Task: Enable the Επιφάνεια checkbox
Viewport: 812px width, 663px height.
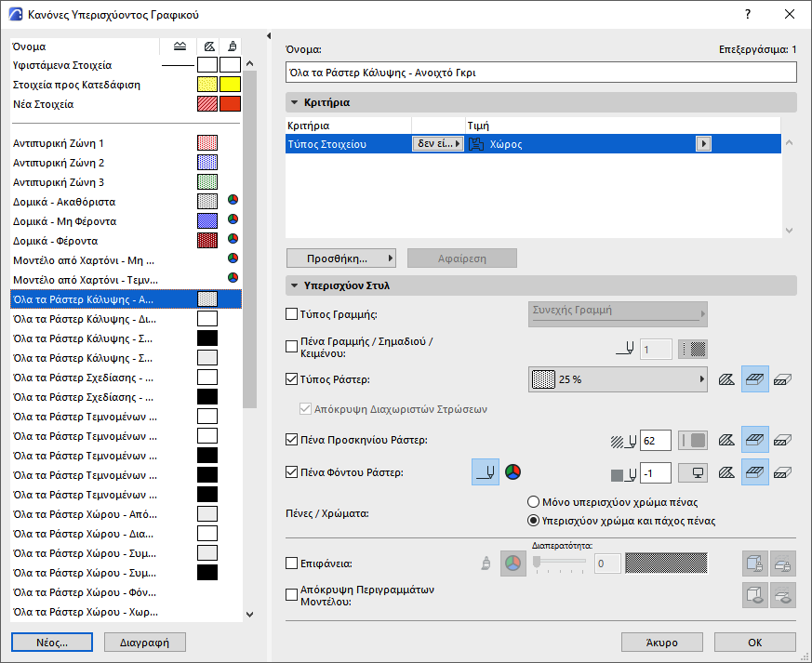Action: [x=291, y=564]
